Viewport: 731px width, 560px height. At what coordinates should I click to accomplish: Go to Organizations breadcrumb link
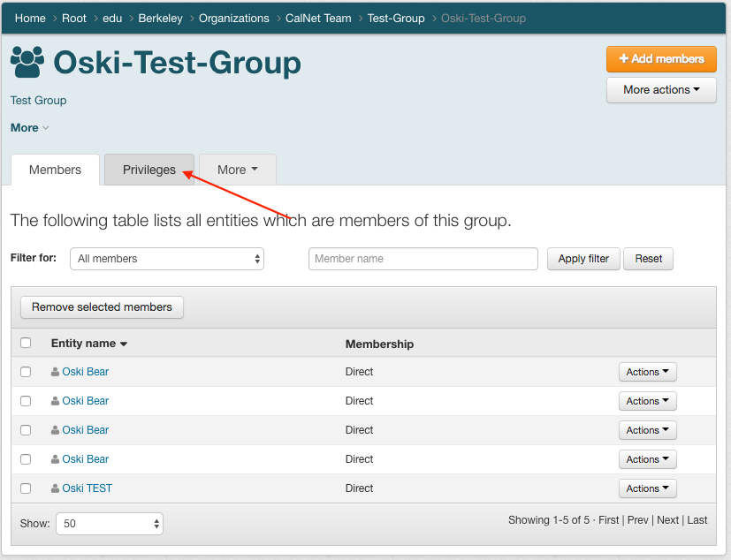[x=234, y=19]
